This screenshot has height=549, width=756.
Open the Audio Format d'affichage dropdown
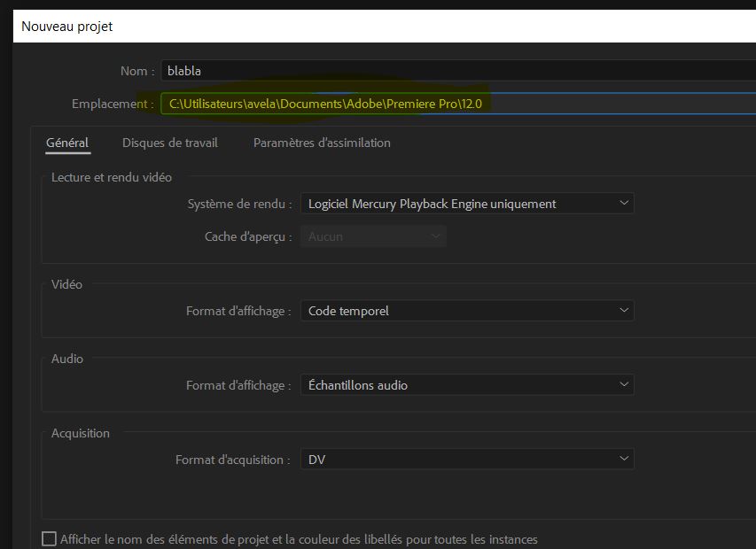[x=467, y=385]
